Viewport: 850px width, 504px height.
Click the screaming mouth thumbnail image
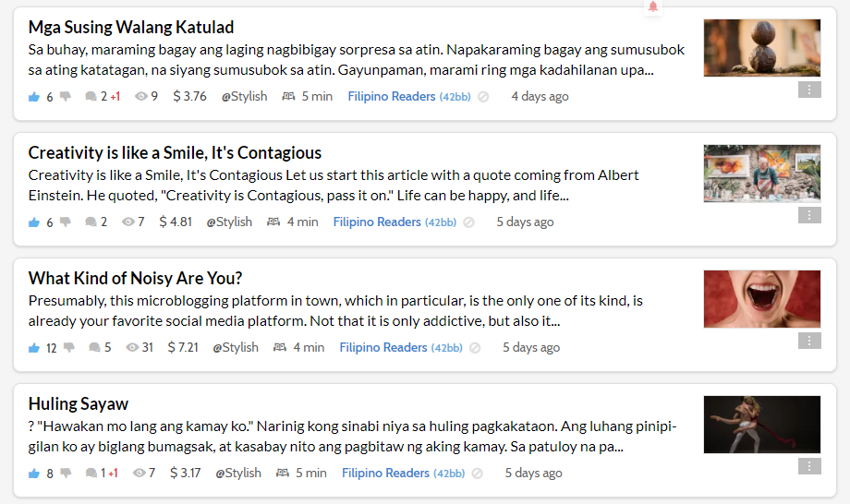pos(761,299)
